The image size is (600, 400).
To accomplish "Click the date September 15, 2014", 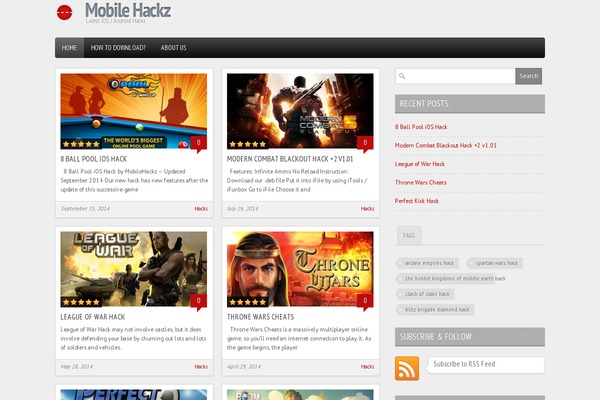I will [85, 209].
